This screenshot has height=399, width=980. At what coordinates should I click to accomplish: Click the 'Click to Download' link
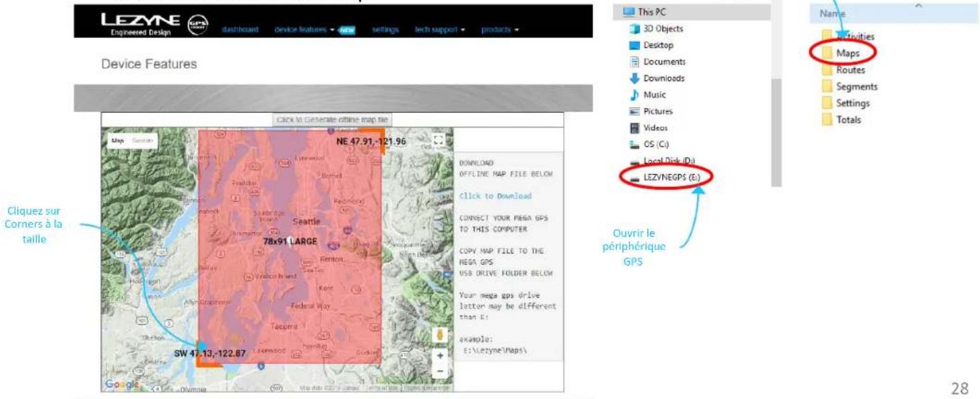click(x=495, y=196)
